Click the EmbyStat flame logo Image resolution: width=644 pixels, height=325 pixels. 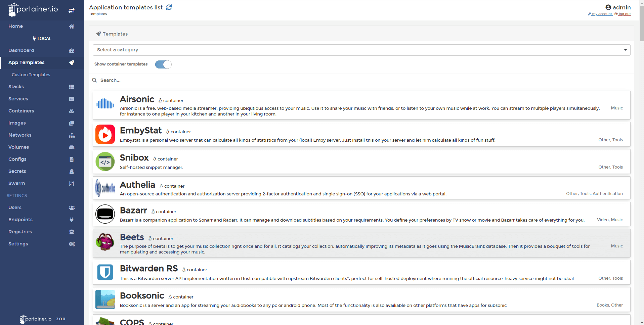pos(105,134)
